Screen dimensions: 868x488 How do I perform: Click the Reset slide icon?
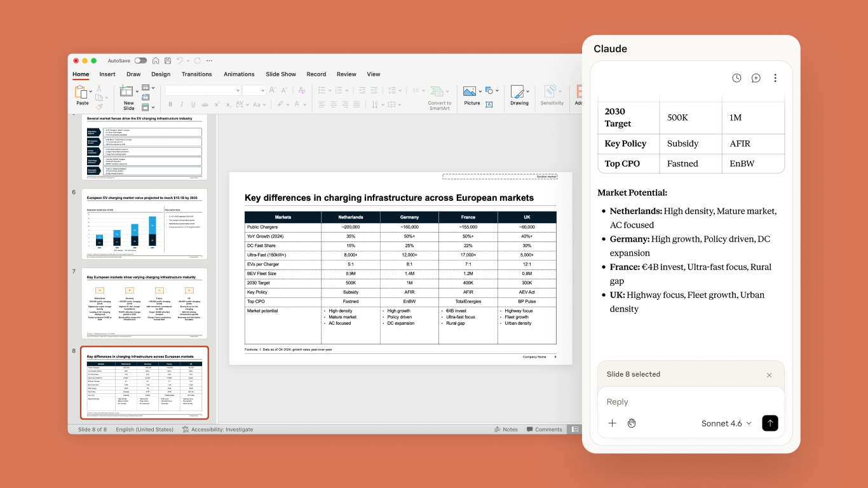(146, 97)
